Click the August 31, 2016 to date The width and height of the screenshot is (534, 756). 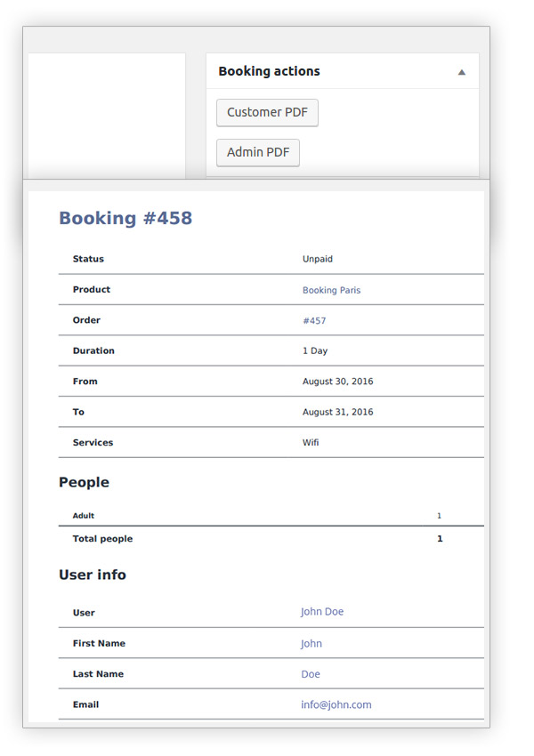[337, 412]
